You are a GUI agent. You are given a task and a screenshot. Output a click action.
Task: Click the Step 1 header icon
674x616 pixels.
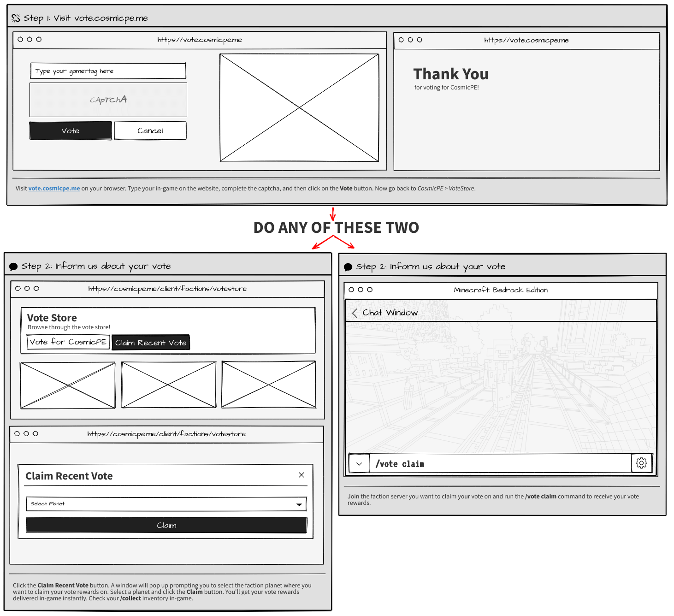16,18
